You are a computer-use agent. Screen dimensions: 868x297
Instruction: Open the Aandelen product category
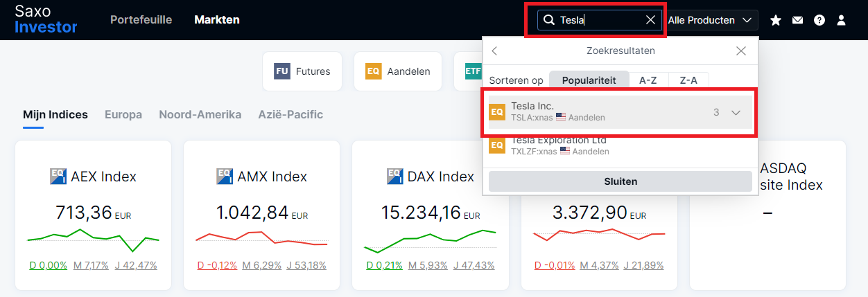click(398, 71)
